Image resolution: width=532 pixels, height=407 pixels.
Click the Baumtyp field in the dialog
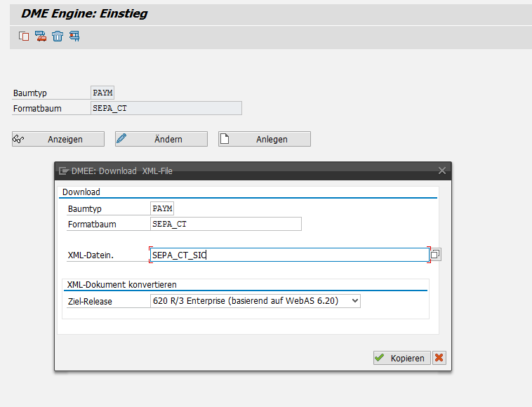[162, 208]
